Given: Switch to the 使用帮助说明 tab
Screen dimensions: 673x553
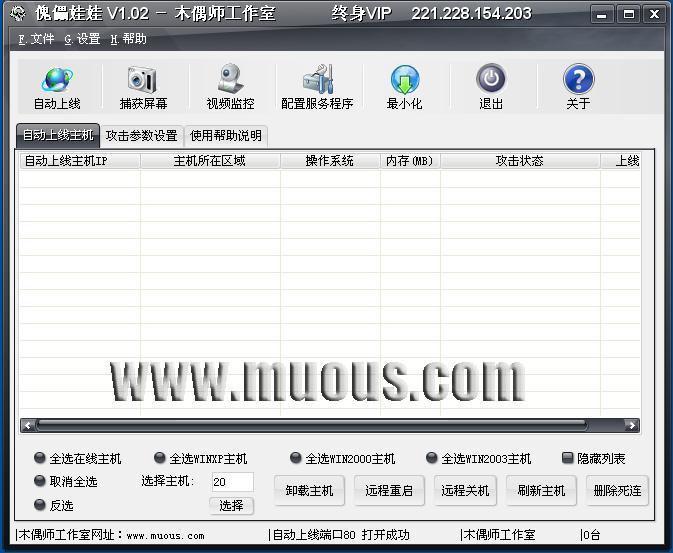Looking at the screenshot, I should 226,136.
